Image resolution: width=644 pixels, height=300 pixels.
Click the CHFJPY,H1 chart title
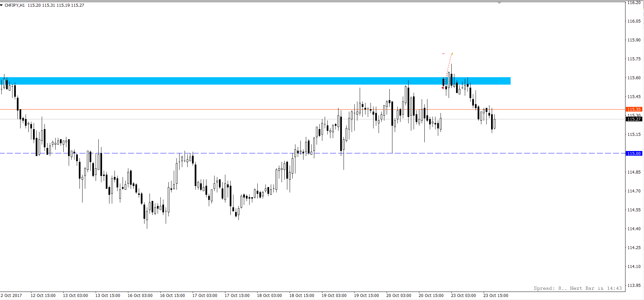click(x=14, y=5)
